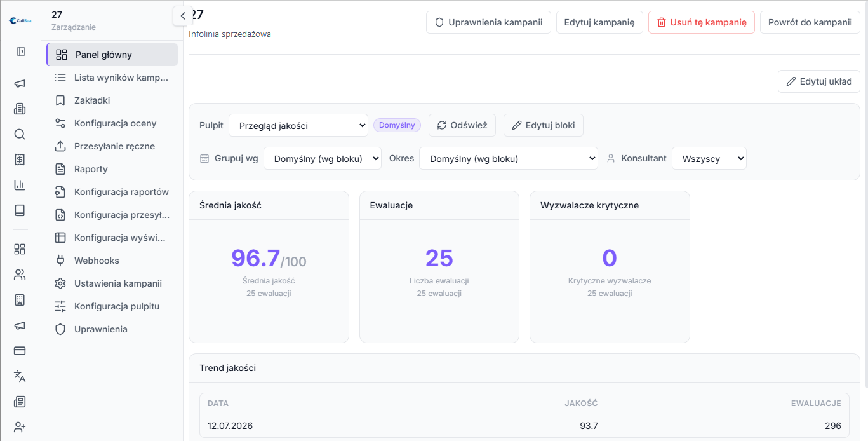The height and width of the screenshot is (441, 868).
Task: Open Konfiguracja pulpitu
Action: 112,306
